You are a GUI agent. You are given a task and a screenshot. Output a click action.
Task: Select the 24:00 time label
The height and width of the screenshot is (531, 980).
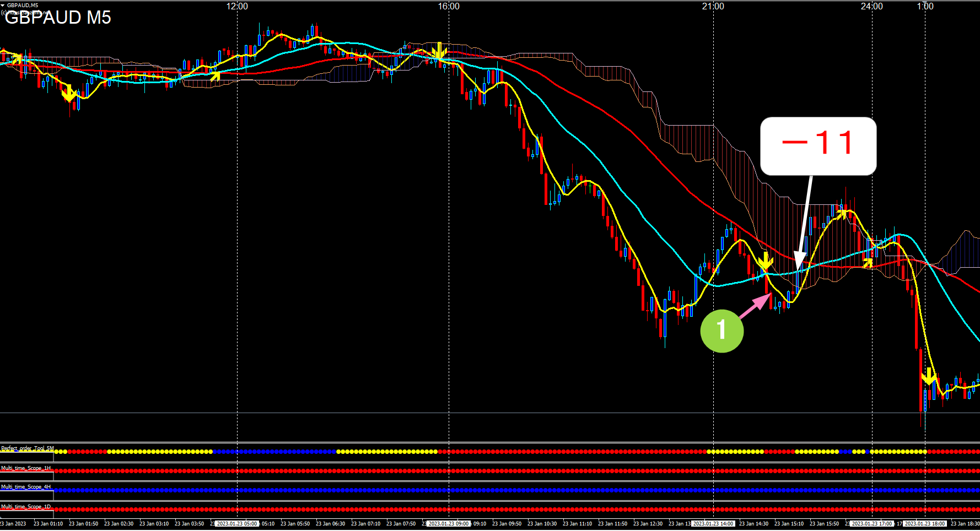pyautogui.click(x=872, y=6)
